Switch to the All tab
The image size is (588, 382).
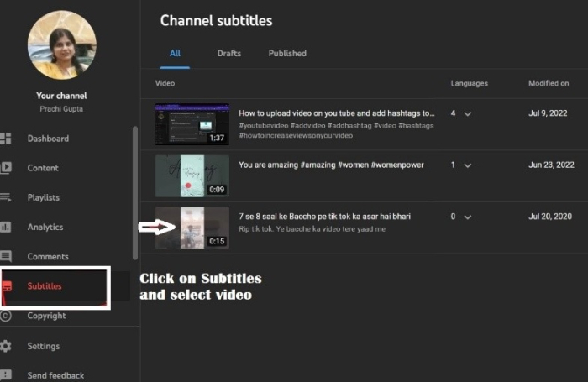pyautogui.click(x=175, y=54)
